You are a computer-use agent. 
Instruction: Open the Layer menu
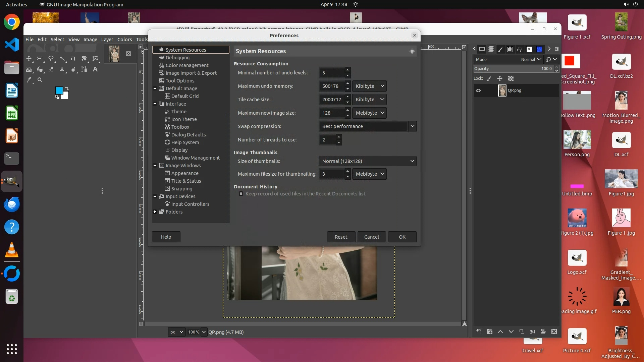[x=107, y=40]
